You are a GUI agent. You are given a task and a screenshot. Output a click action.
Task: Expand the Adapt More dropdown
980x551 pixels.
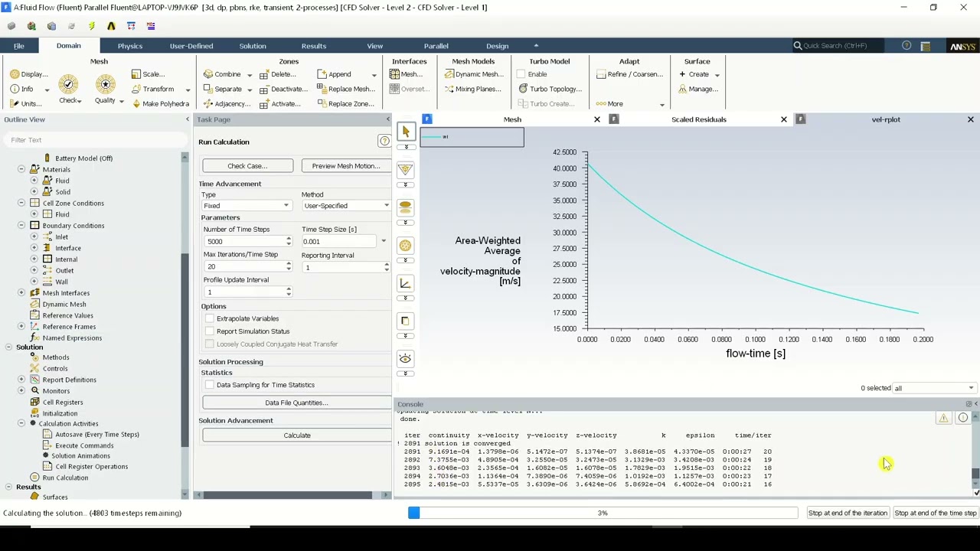point(661,104)
